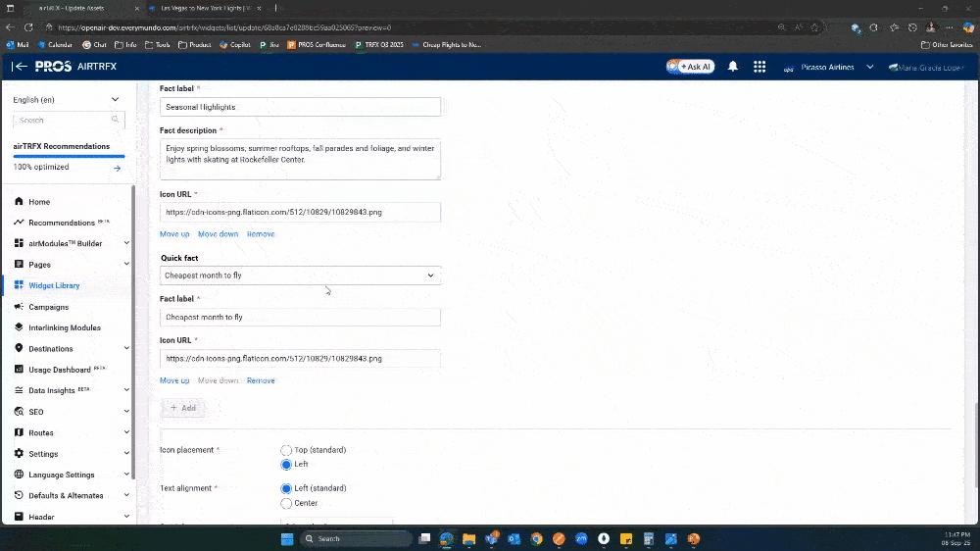Select Left icon placement radio
This screenshot has width=980, height=551.
pyautogui.click(x=286, y=465)
